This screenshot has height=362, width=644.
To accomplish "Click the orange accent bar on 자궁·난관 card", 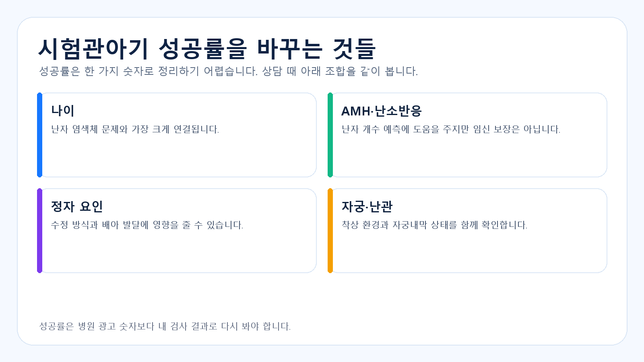I will click(x=330, y=230).
